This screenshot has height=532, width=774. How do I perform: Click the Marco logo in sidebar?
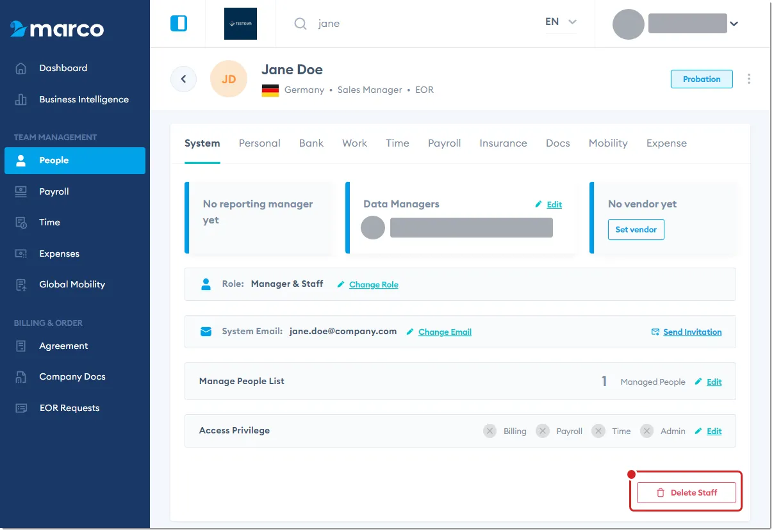57,29
